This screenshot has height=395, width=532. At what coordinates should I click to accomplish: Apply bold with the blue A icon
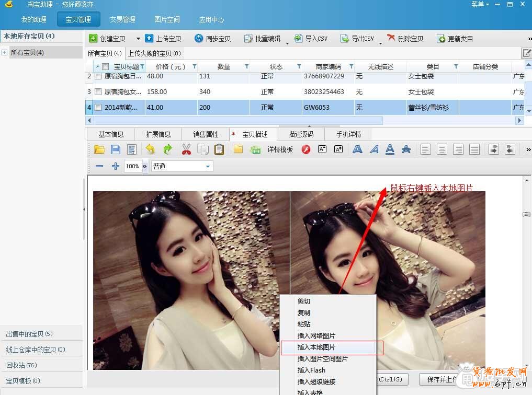click(358, 149)
